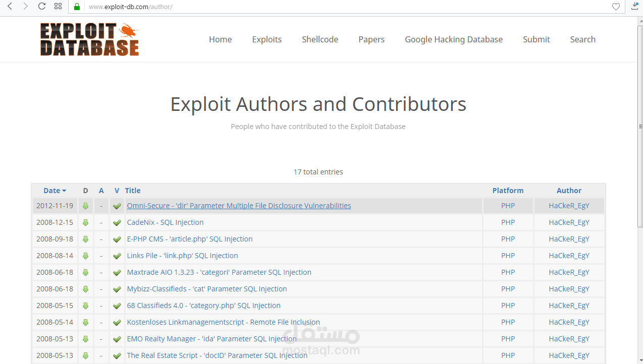Click the green padlock security icon
Screen dimensions: 643x364
click(x=77, y=7)
